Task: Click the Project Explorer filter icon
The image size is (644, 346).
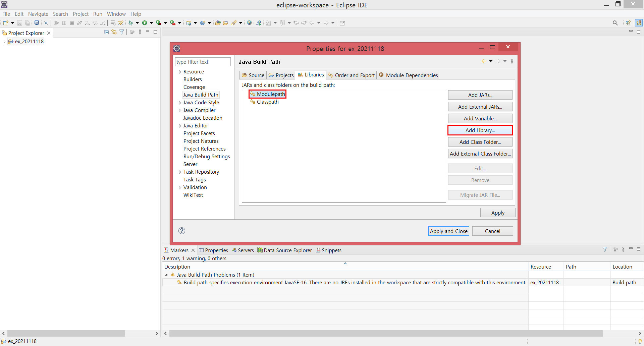Action: [x=122, y=32]
